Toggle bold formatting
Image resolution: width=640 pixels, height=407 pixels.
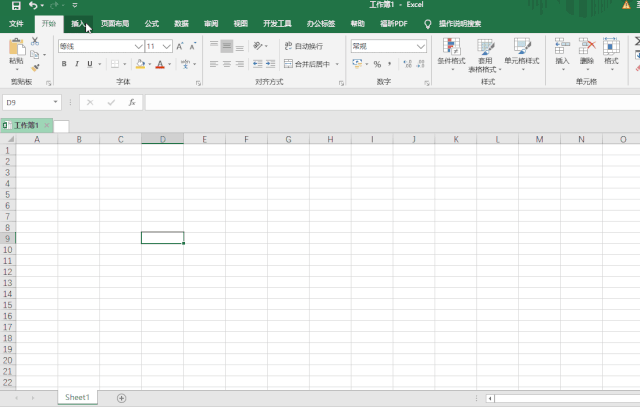tap(64, 64)
